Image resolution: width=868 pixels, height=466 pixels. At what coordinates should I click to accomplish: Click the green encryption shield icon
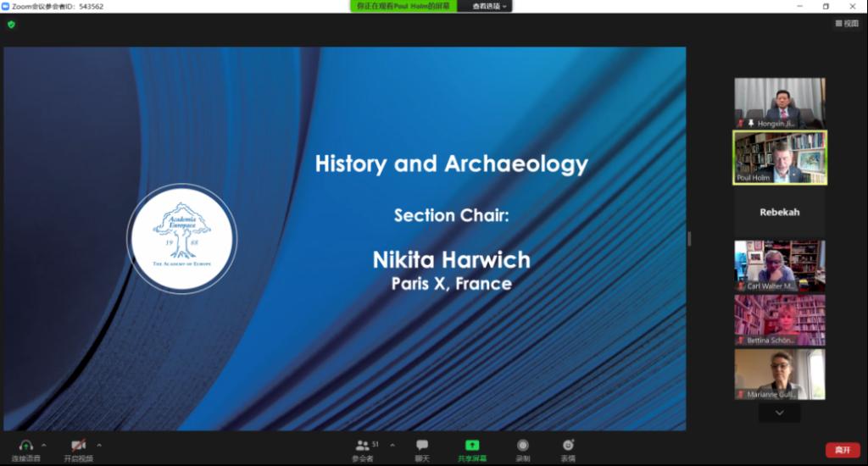tap(11, 25)
